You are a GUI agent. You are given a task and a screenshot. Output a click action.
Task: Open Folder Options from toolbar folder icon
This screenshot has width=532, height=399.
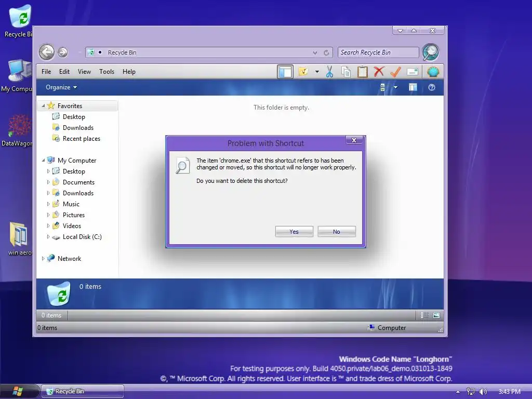303,72
